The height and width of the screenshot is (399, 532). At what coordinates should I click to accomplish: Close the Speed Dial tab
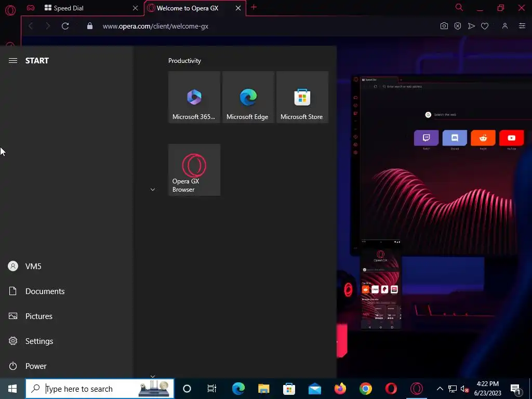136,8
